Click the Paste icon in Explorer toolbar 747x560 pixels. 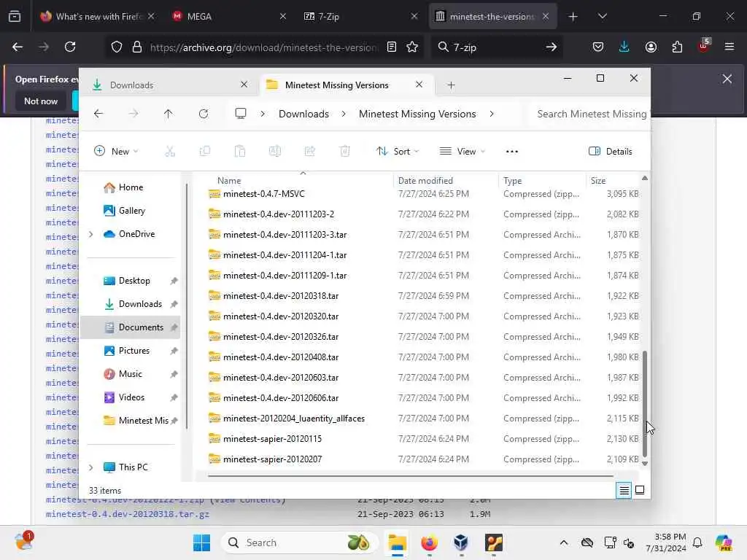pos(239,152)
